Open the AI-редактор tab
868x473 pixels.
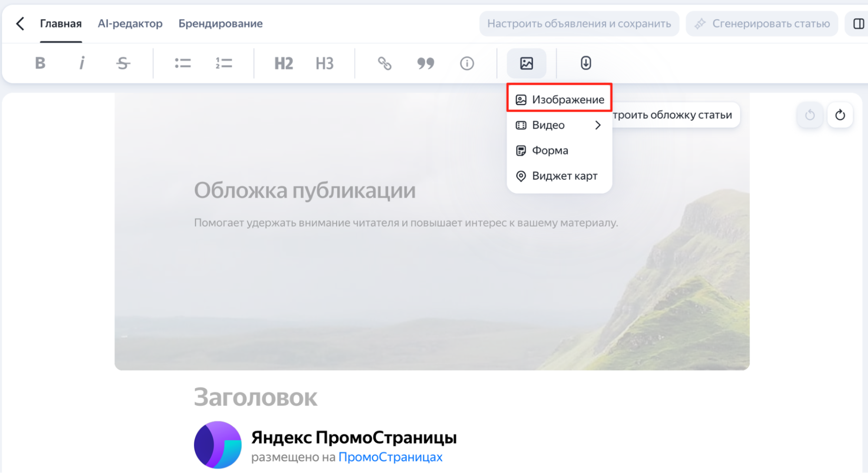[x=130, y=23]
